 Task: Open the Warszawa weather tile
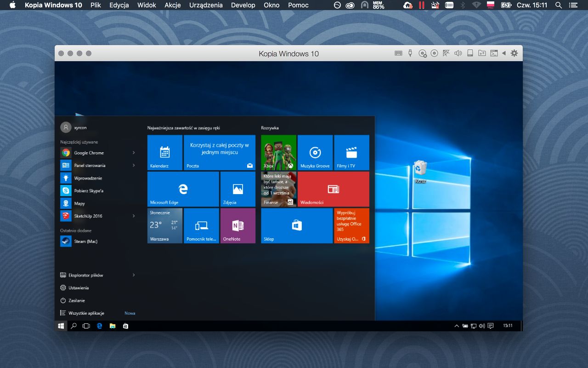(164, 225)
